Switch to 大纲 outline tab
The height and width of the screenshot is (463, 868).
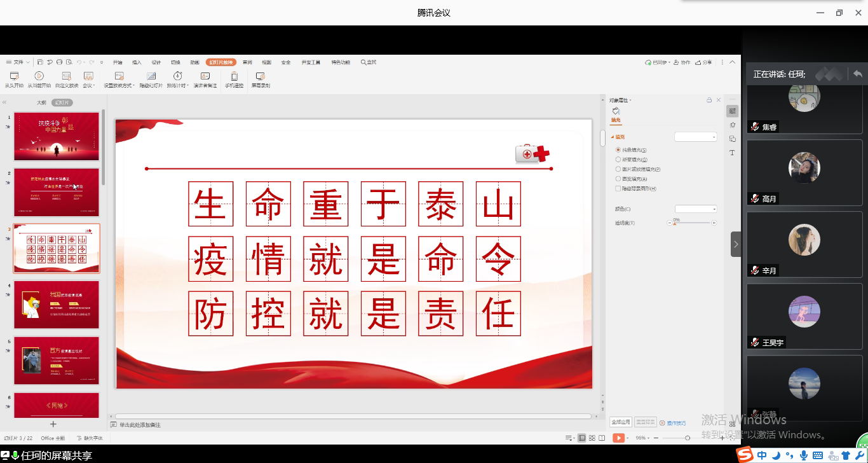point(41,102)
